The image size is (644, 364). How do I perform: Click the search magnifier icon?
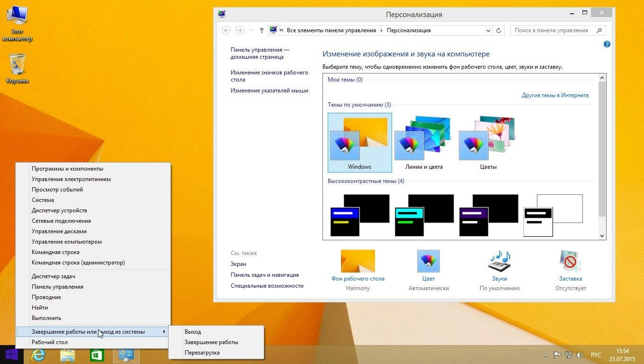[x=599, y=30]
